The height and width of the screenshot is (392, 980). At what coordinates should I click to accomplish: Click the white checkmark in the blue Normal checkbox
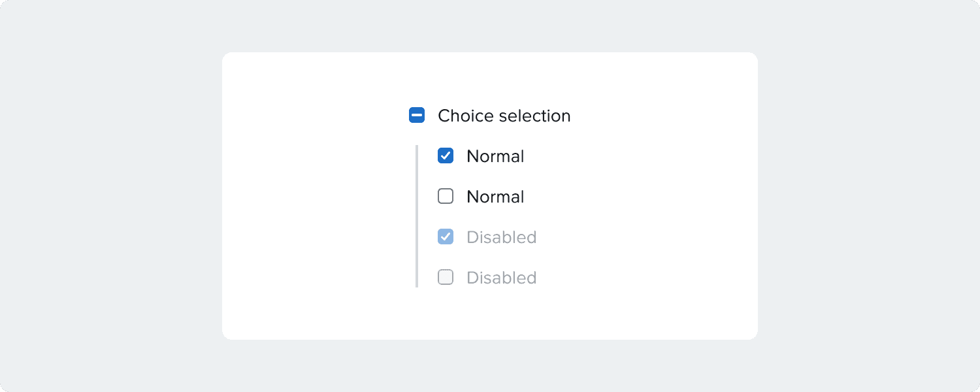[446, 155]
